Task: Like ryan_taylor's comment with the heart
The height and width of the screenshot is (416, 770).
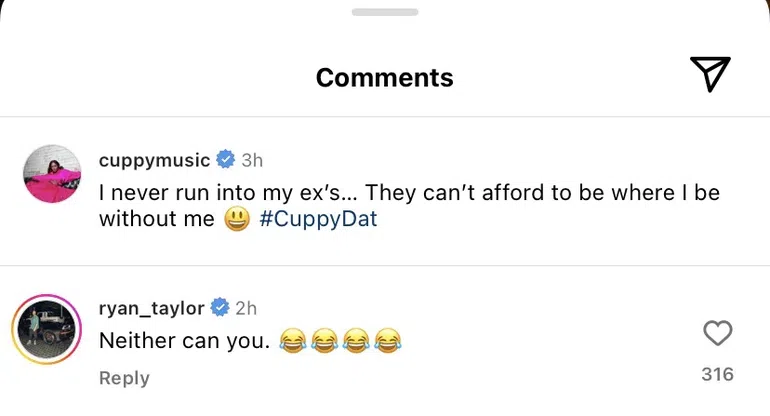Action: (718, 333)
